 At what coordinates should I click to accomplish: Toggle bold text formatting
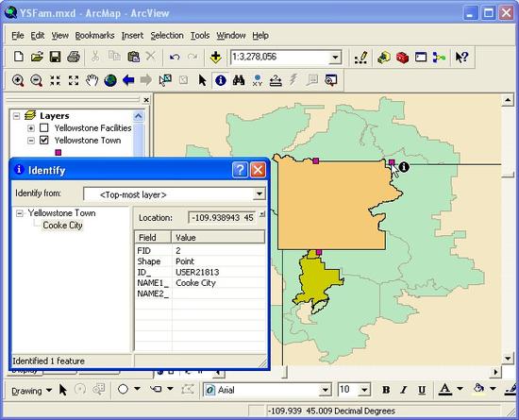(386, 390)
